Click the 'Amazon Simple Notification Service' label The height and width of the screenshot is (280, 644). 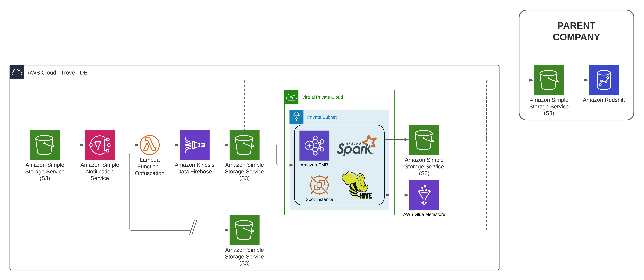[x=99, y=171]
